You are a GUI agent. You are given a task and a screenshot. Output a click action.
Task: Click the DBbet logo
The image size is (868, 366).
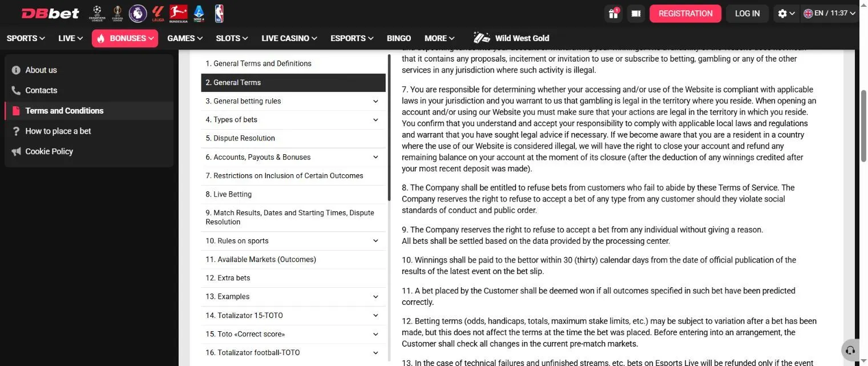click(50, 13)
